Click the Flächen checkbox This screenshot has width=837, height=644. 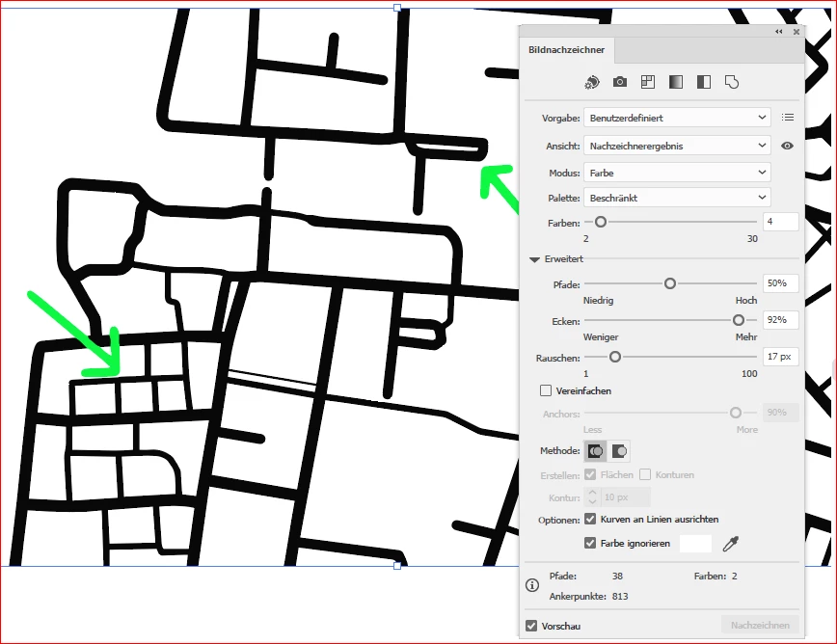[590, 474]
